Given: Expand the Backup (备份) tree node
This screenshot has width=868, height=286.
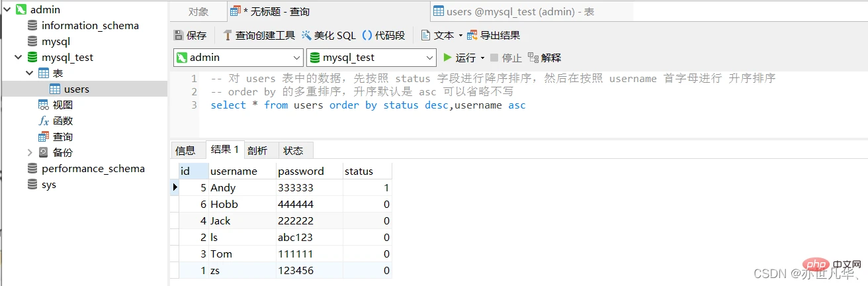Looking at the screenshot, I should click(x=29, y=153).
